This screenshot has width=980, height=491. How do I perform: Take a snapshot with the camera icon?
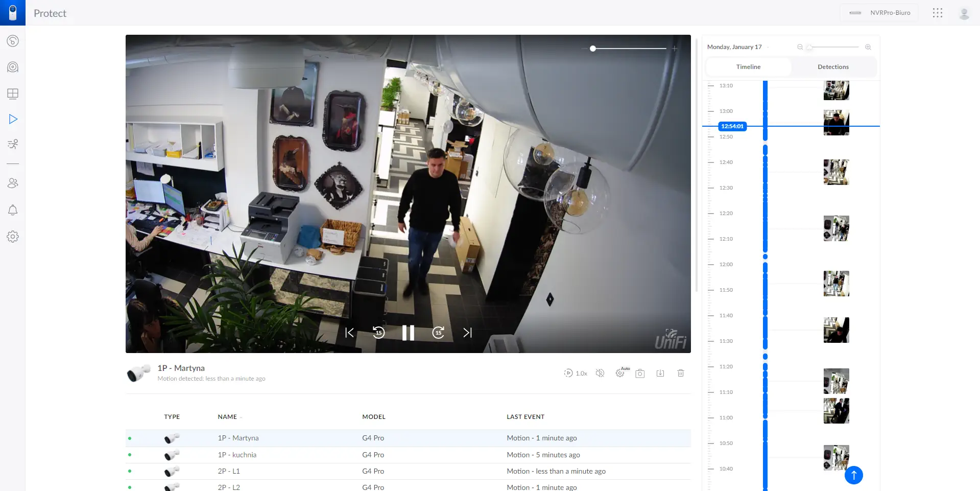tap(640, 373)
